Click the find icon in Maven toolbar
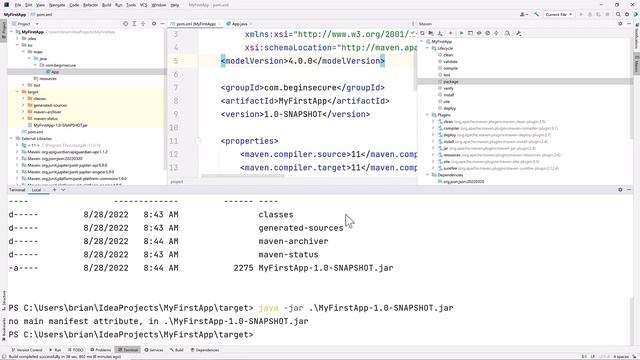Screen dimensions: 640x360 click(507, 33)
